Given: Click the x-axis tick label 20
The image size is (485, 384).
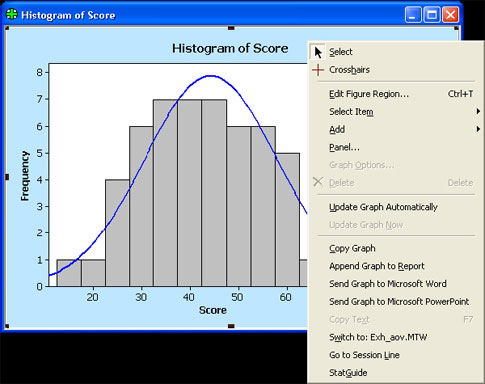Looking at the screenshot, I should (92, 297).
